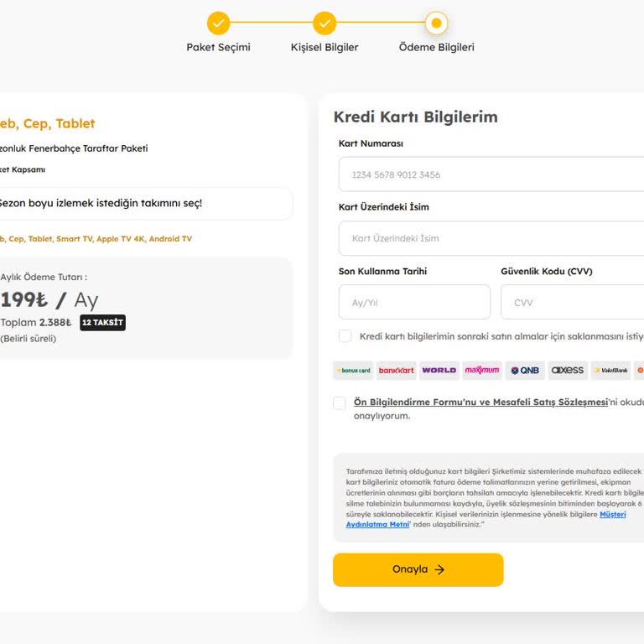644x644 pixels.
Task: Click the Maximum card logo
Action: 482,371
